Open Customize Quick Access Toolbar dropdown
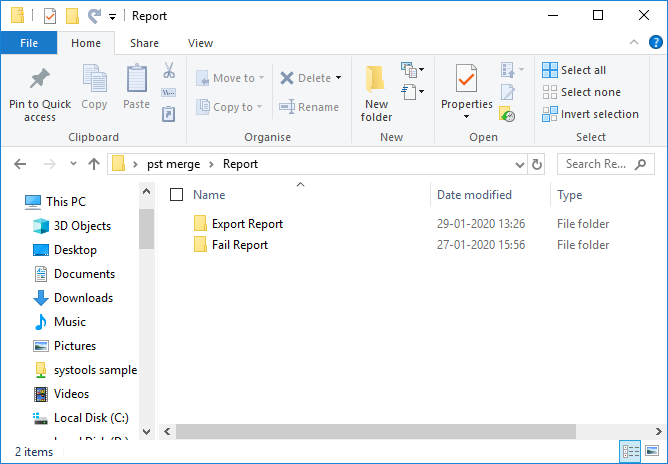668x464 pixels. 112,17
